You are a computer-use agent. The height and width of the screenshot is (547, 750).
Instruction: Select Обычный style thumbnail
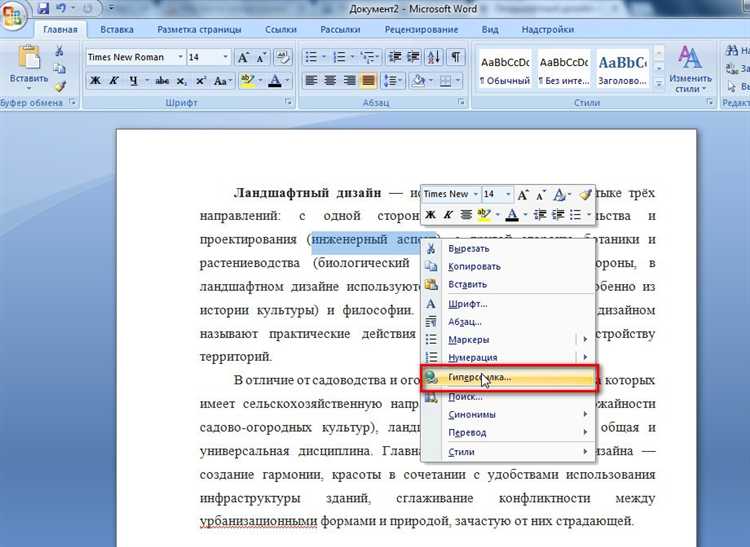coord(505,68)
